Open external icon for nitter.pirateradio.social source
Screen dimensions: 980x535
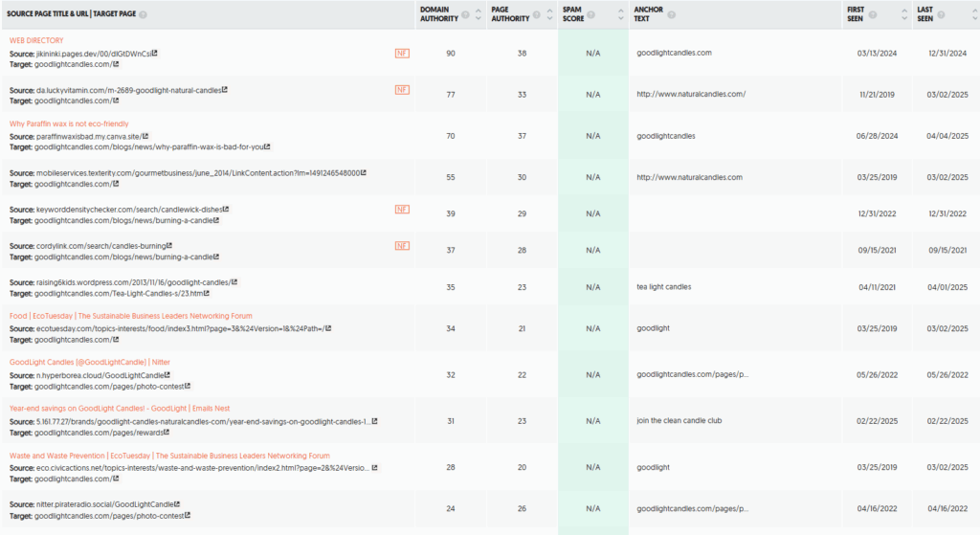pos(177,504)
